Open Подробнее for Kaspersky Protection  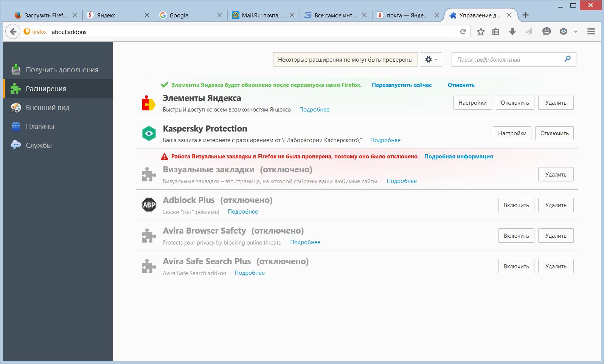pos(385,140)
